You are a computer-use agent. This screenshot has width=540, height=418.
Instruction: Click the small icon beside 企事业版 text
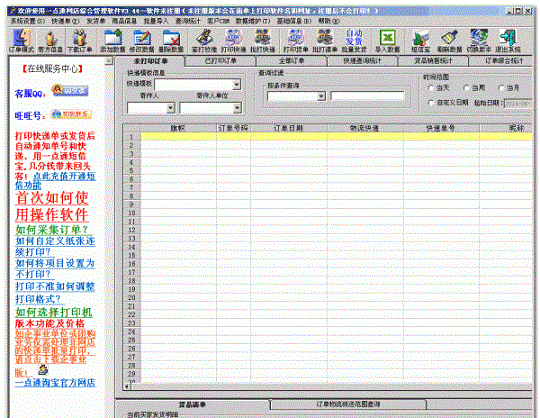(x=43, y=370)
